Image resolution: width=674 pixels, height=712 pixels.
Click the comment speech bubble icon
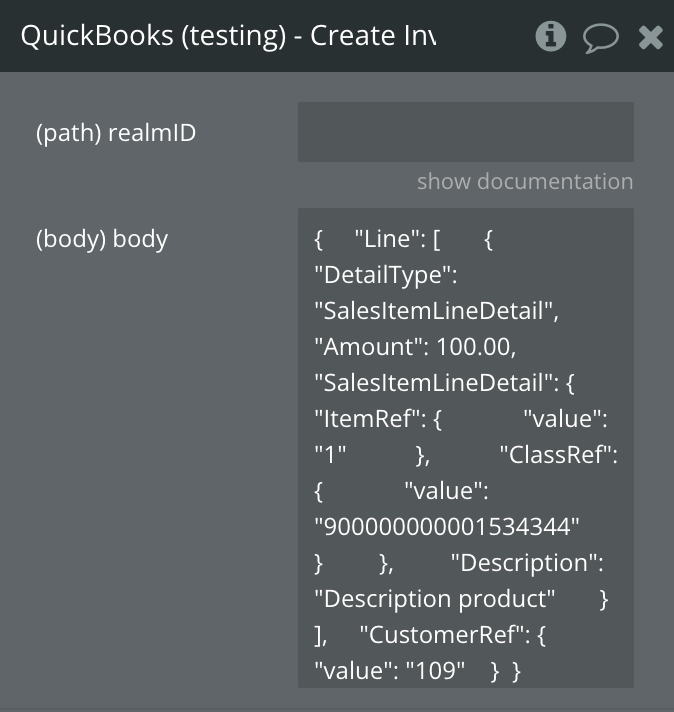pos(600,38)
